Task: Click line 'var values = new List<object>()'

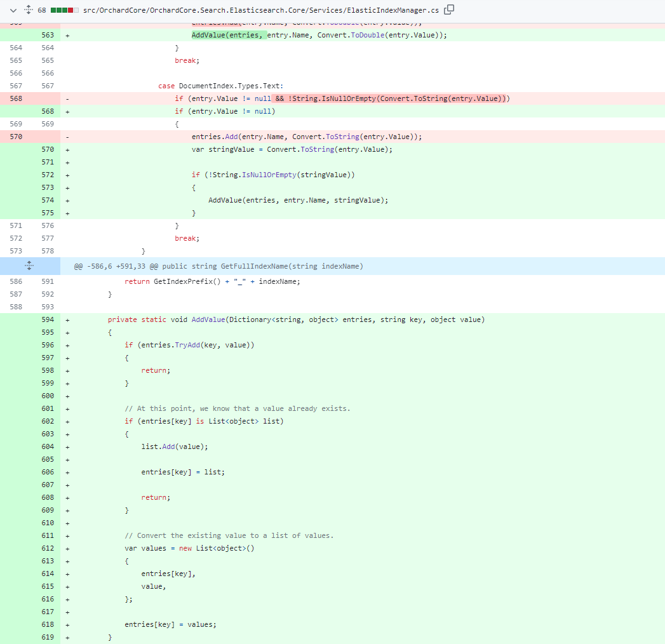Action: point(189,549)
